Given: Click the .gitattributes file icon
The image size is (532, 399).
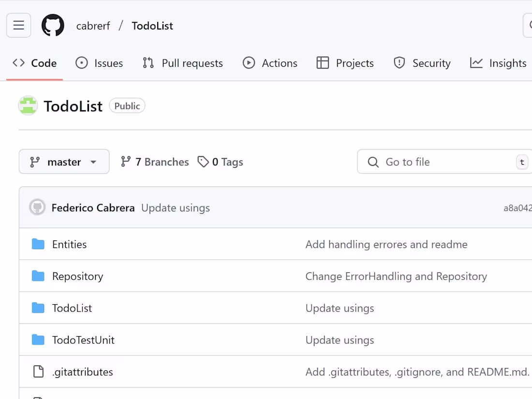Looking at the screenshot, I should (38, 372).
